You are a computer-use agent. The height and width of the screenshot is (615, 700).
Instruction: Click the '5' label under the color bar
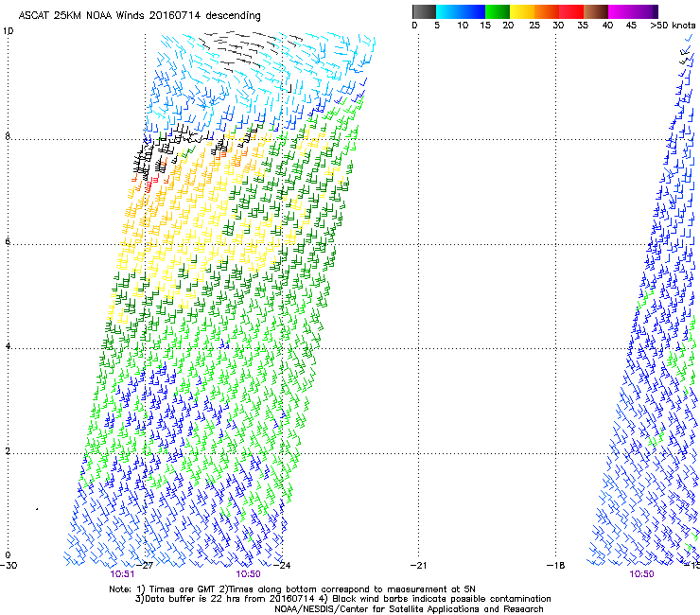(x=437, y=26)
